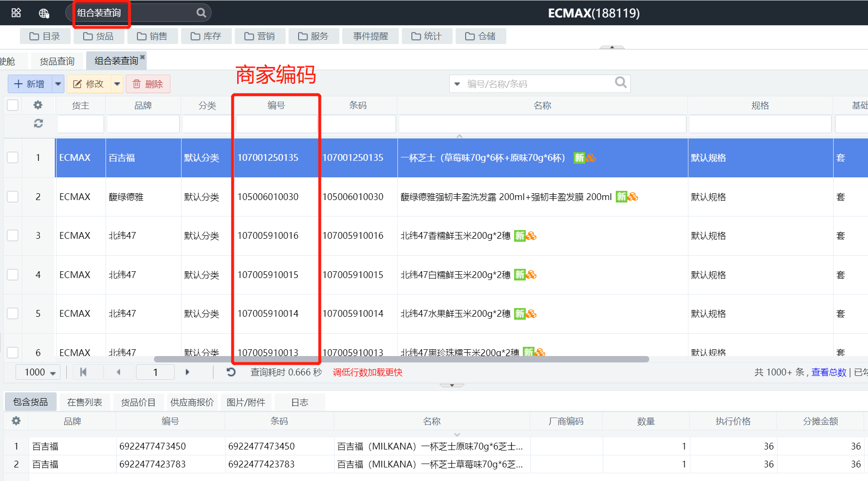The image size is (868, 481).
Task: Expand the 新增 dropdown arrow
Action: coord(58,84)
